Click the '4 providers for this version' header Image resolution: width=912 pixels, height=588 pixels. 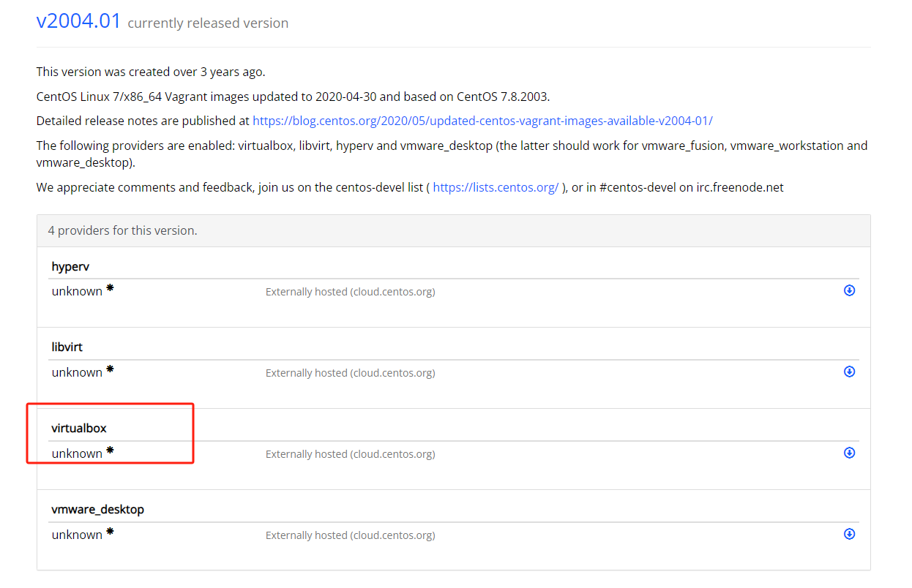click(122, 230)
